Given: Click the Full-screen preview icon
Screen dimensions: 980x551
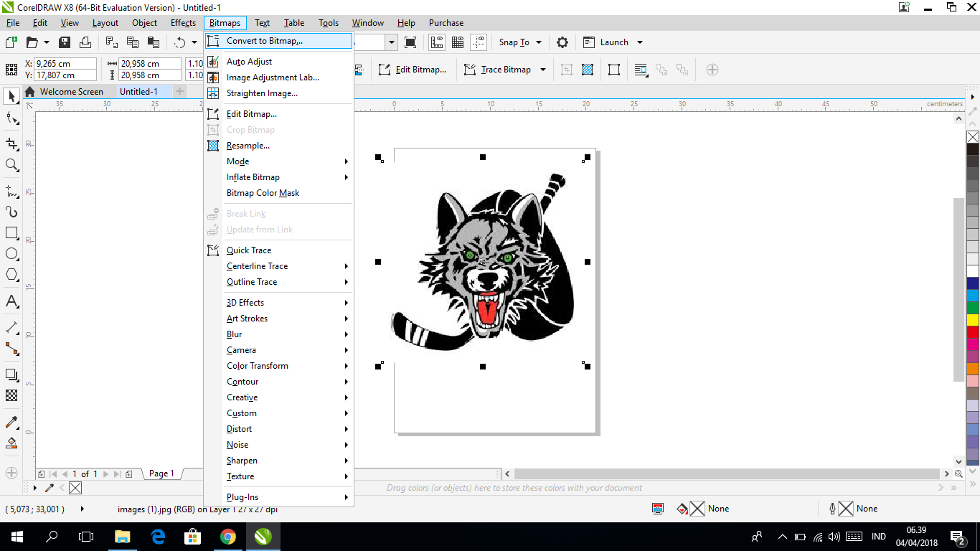Looking at the screenshot, I should pos(410,42).
